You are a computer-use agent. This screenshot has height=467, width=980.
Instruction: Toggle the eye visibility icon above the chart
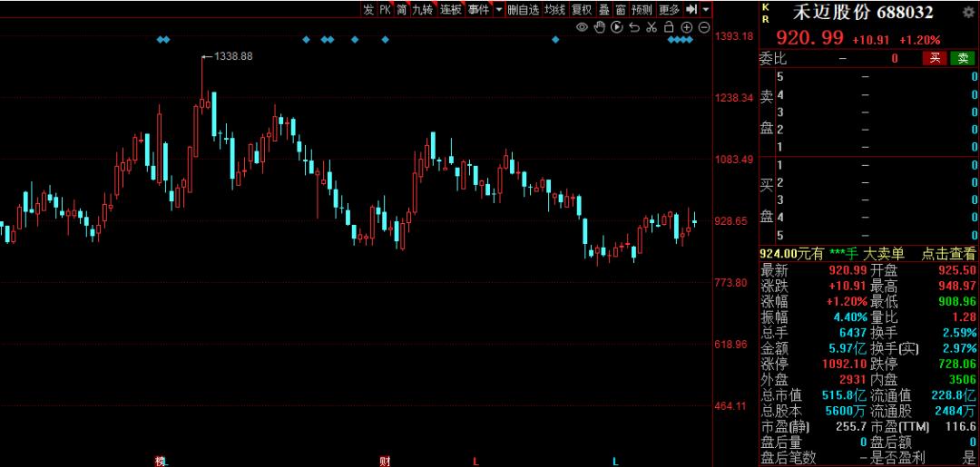582,27
